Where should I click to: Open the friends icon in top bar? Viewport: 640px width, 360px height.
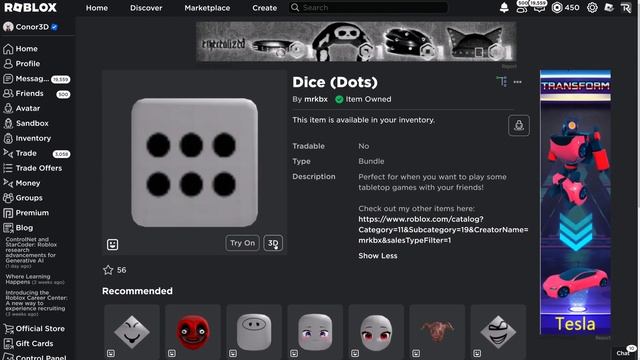(x=522, y=7)
